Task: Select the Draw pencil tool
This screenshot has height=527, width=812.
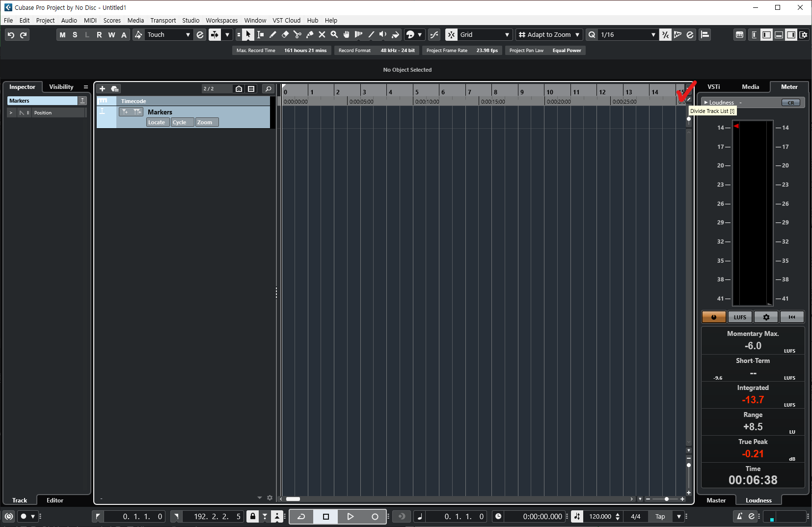Action: (273, 35)
